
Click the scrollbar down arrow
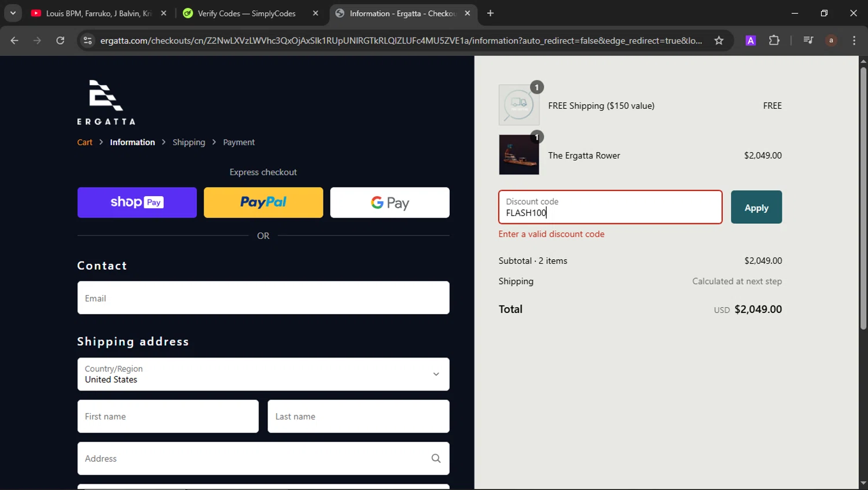[863, 482]
